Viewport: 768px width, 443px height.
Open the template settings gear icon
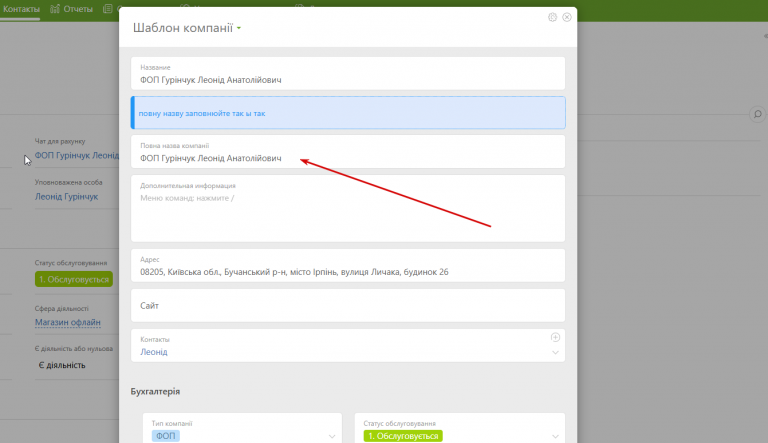pyautogui.click(x=552, y=17)
